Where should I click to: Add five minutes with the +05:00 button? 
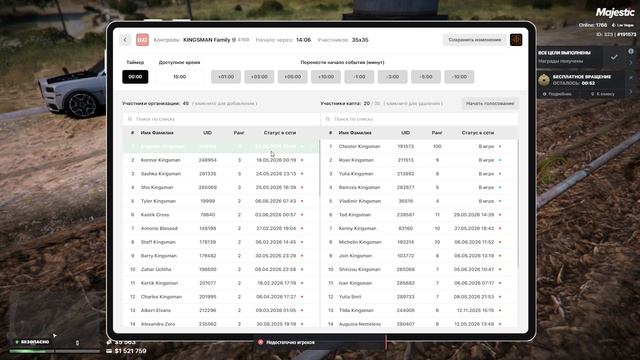(x=293, y=77)
